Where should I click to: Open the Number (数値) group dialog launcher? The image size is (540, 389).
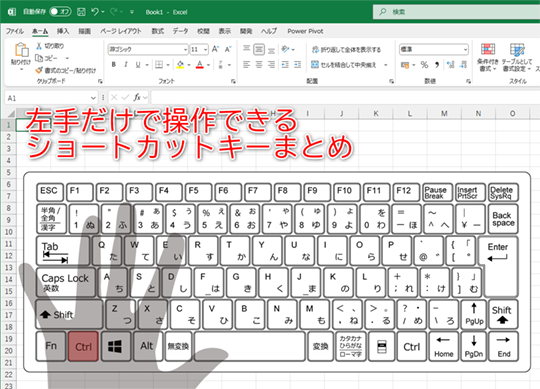pos(468,81)
